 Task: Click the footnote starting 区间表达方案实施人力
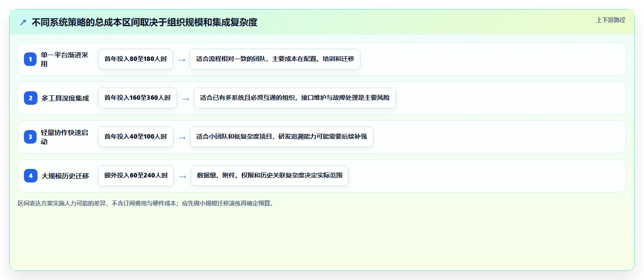(146, 203)
